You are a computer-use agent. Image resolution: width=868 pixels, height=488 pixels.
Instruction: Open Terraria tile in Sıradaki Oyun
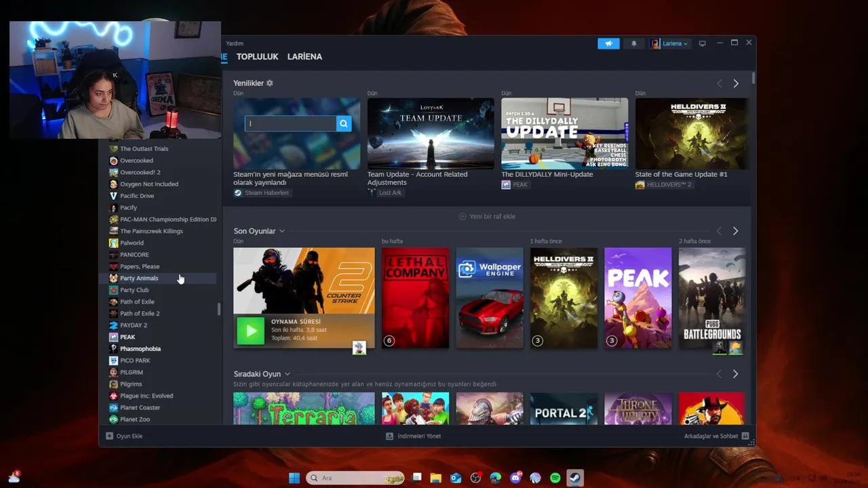coord(304,409)
